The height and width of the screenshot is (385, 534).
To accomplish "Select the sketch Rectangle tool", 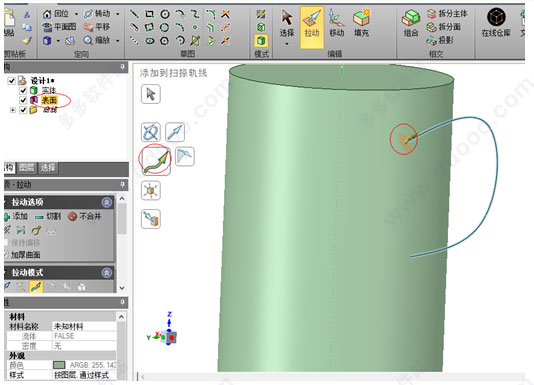I will [149, 14].
